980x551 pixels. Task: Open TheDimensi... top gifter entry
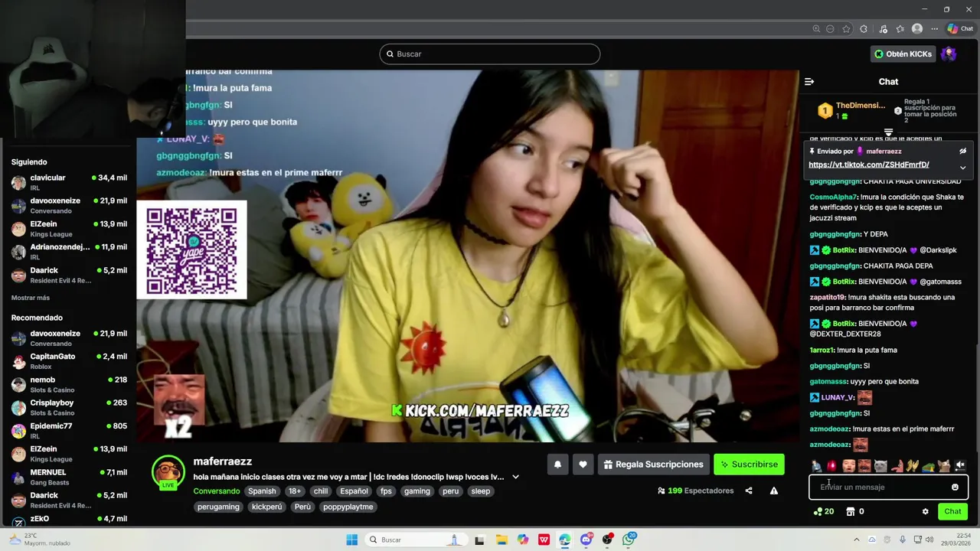click(x=852, y=110)
